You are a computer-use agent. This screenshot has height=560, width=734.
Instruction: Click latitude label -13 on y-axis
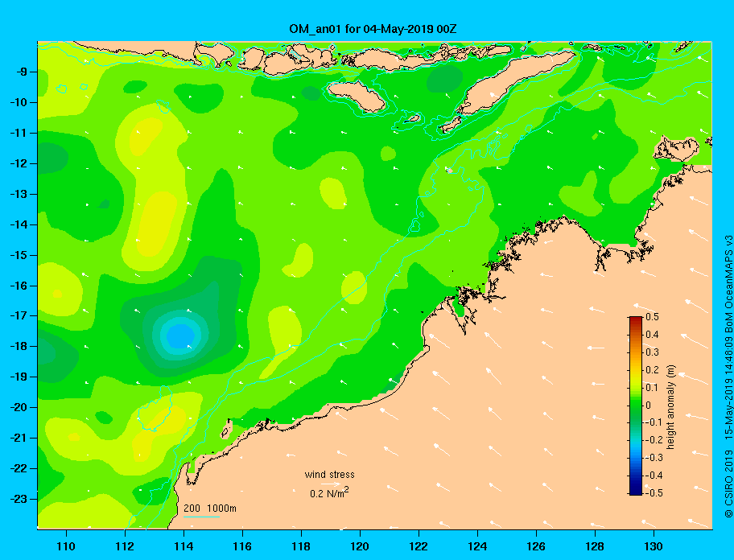(x=18, y=194)
